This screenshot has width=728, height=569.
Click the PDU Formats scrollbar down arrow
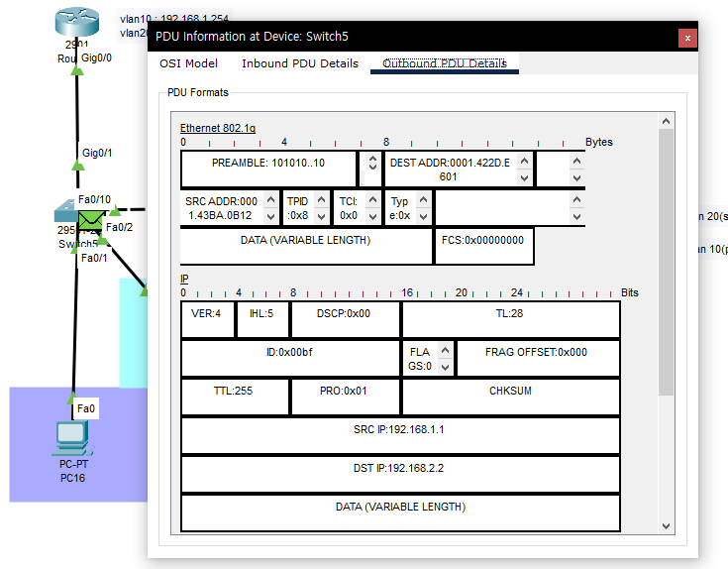click(666, 526)
